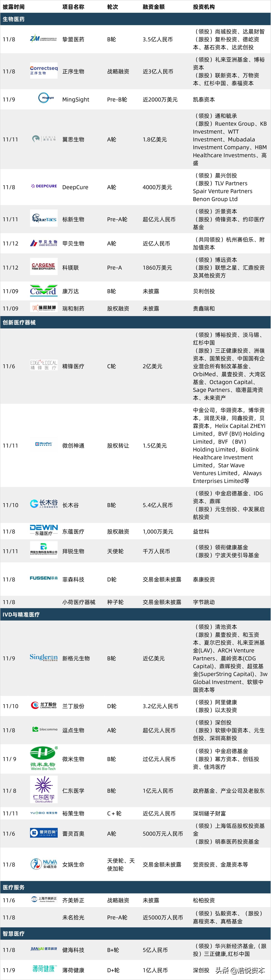
Task: Click the 5.4亿人民币 amount cell
Action: [158, 505]
